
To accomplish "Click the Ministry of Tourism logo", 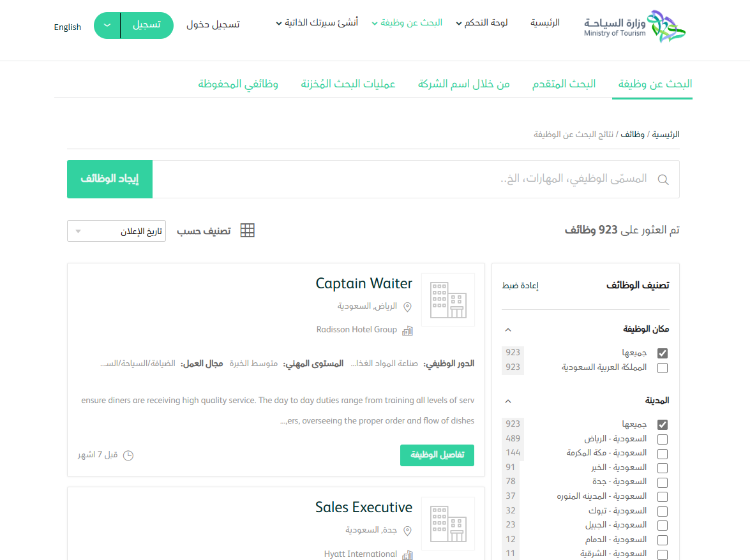I will pos(634,27).
